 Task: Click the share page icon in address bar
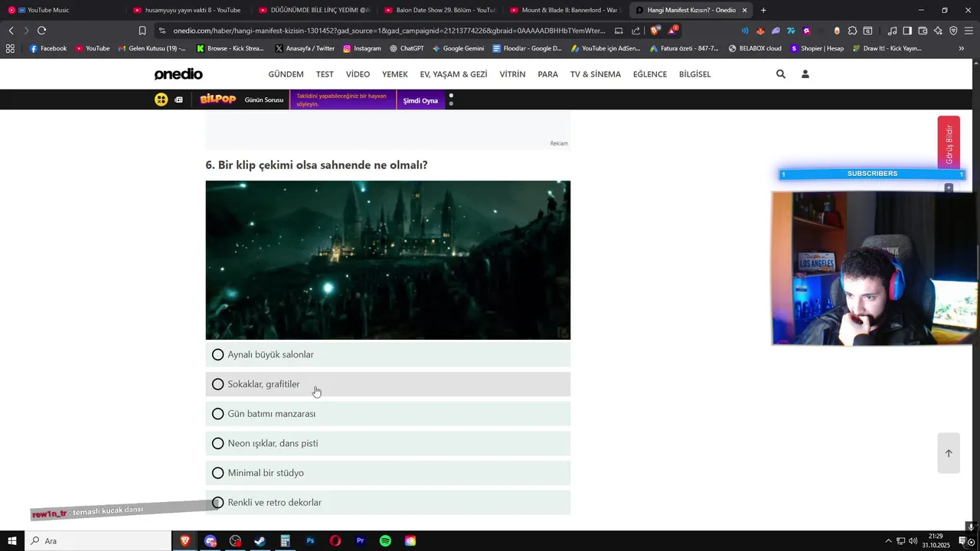coord(635,31)
